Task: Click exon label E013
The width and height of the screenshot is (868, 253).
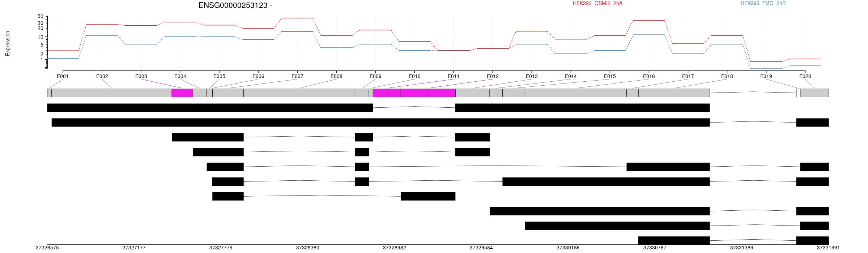Action: click(x=532, y=76)
